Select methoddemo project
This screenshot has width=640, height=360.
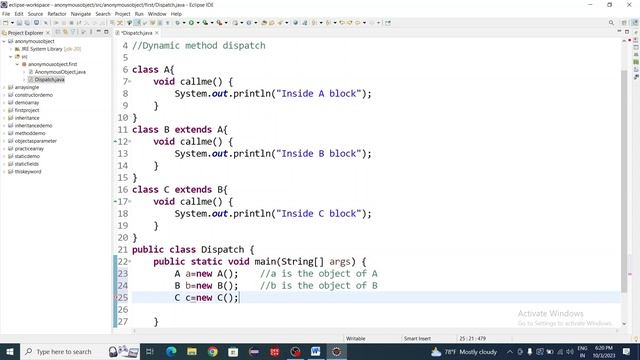[30, 133]
